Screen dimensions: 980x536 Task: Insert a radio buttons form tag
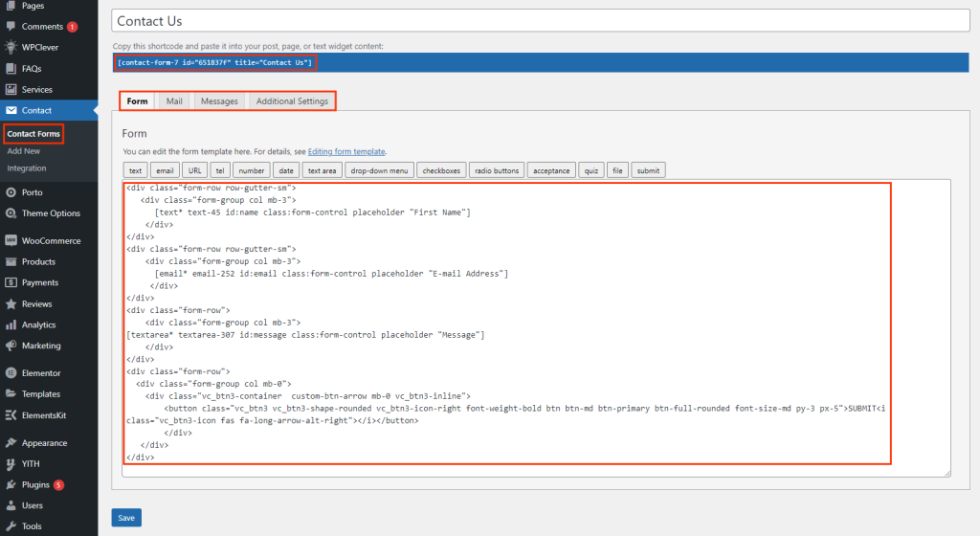497,170
